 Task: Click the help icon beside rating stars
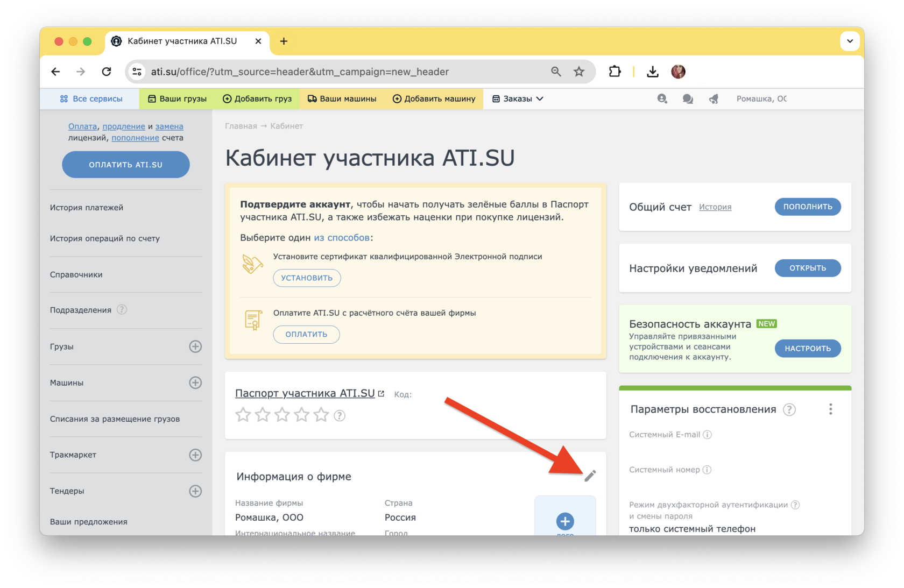pos(340,415)
